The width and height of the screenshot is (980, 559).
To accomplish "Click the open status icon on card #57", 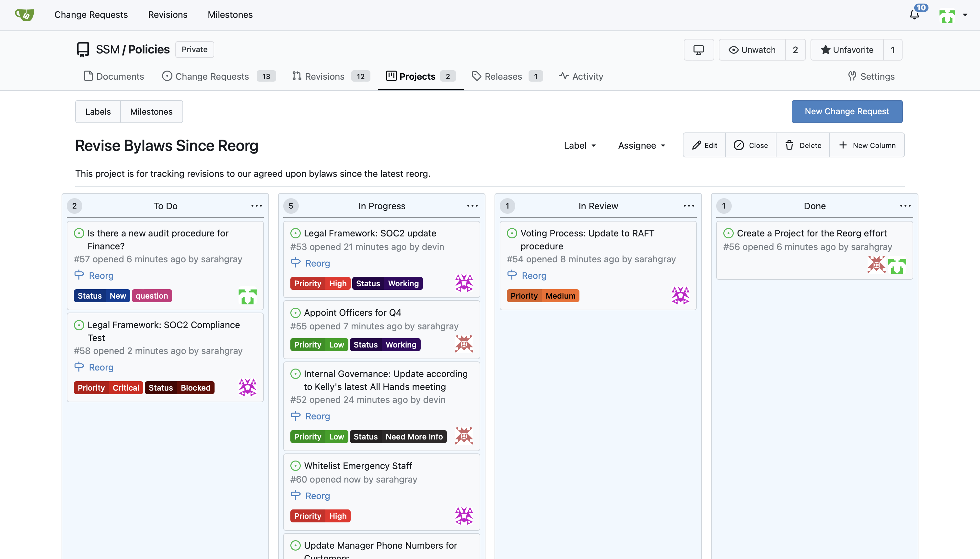I will 79,233.
